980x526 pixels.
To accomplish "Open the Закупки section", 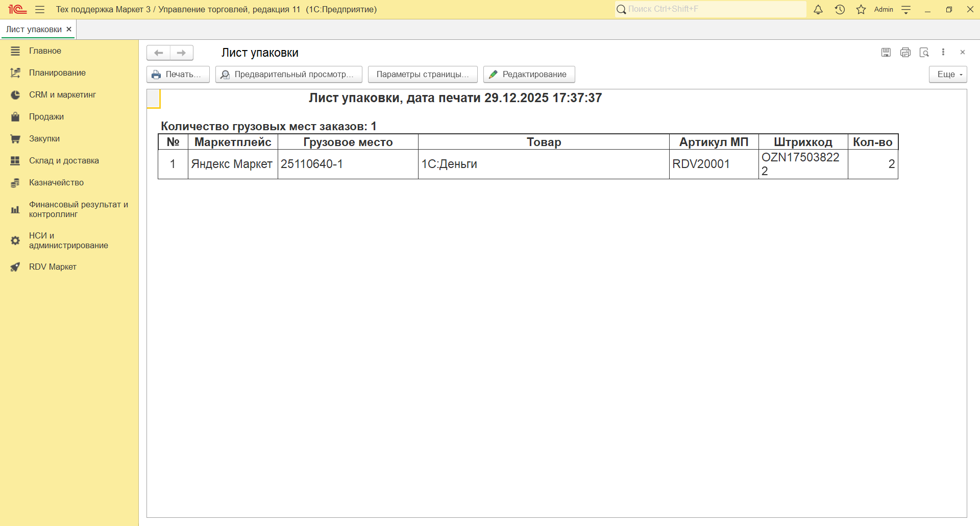I will coord(69,139).
